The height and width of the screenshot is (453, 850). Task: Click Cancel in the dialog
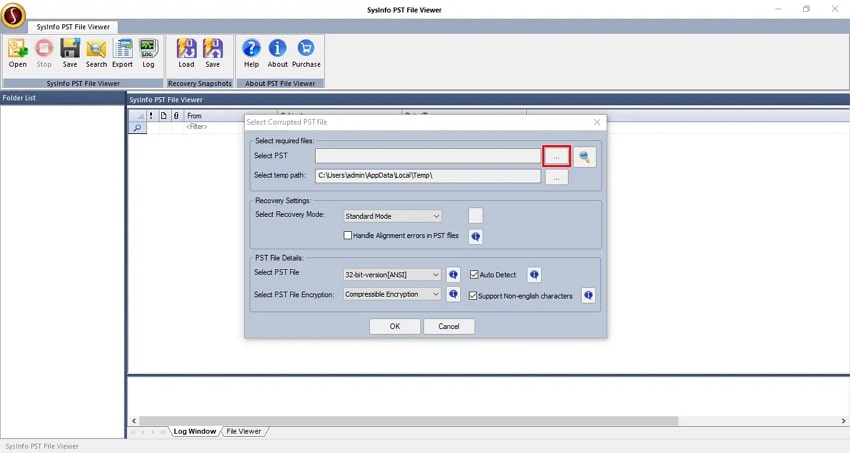pyautogui.click(x=449, y=326)
